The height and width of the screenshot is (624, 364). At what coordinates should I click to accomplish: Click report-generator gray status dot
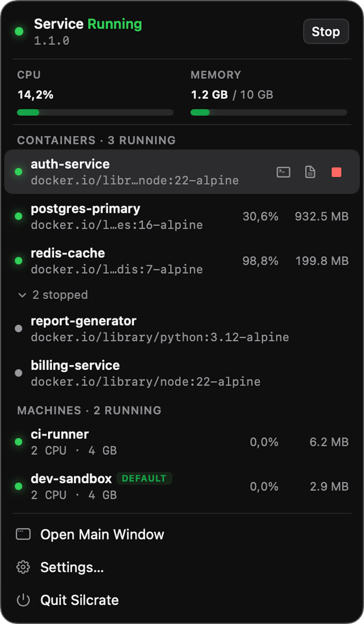click(x=19, y=328)
